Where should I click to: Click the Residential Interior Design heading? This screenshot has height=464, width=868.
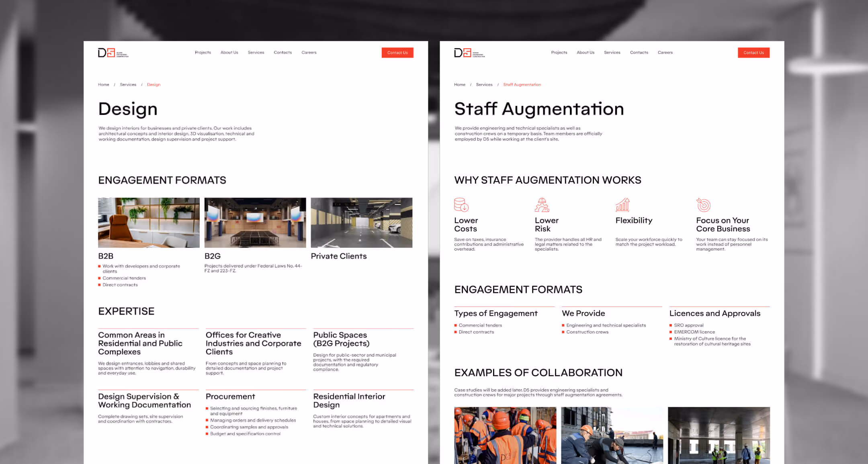(x=349, y=401)
